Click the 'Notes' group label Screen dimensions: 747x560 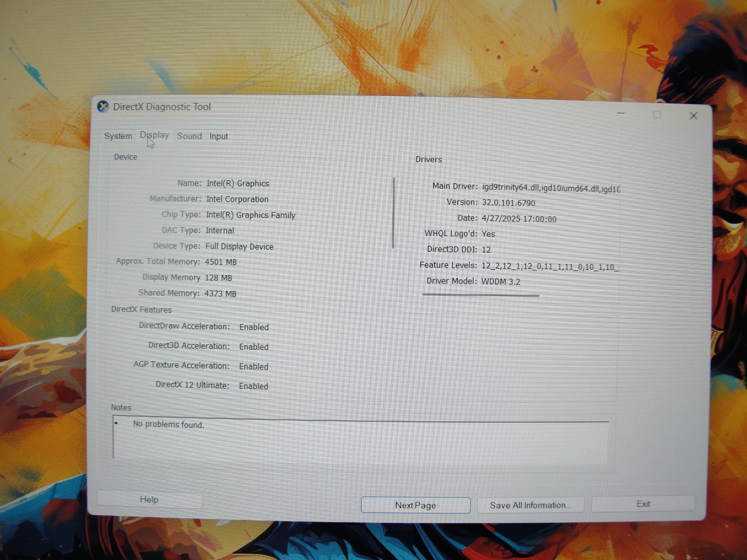(121, 407)
